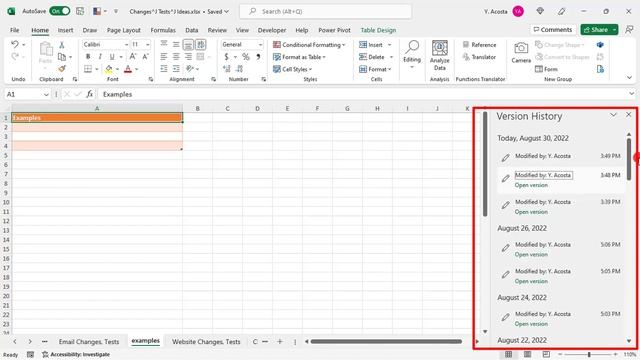Click the Translator button
This screenshot has height=360, width=640.
click(479, 57)
